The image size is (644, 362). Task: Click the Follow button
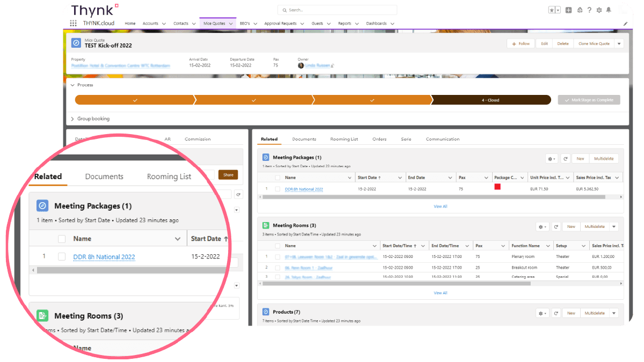point(521,43)
